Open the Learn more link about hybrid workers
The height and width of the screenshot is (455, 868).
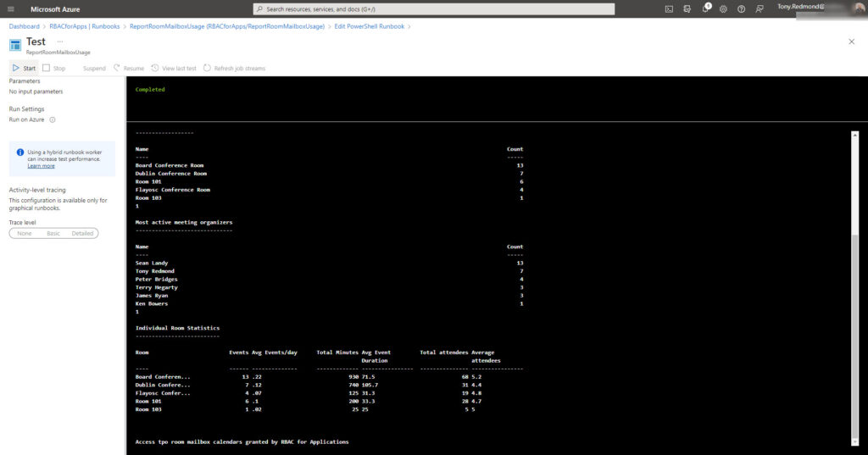pyautogui.click(x=41, y=165)
